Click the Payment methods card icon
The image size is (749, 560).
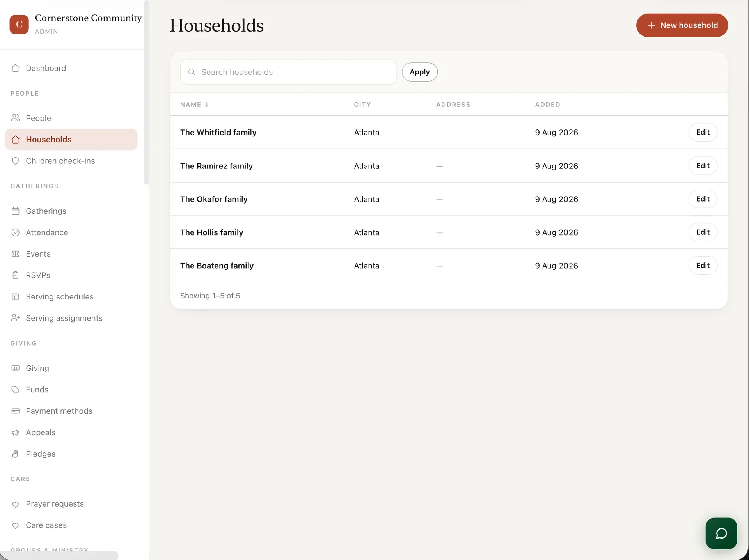click(16, 411)
